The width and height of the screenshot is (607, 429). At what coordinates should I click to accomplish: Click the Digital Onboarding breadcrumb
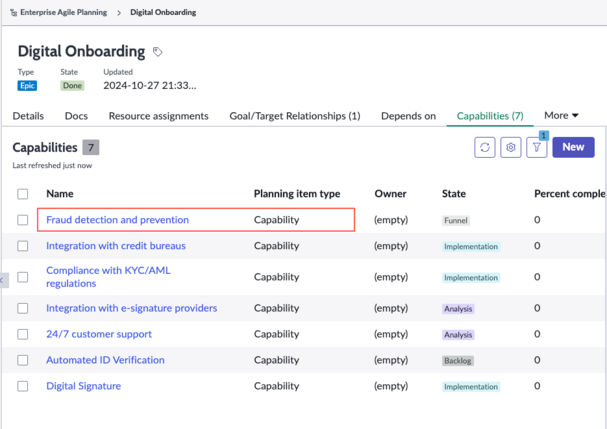pyautogui.click(x=163, y=12)
